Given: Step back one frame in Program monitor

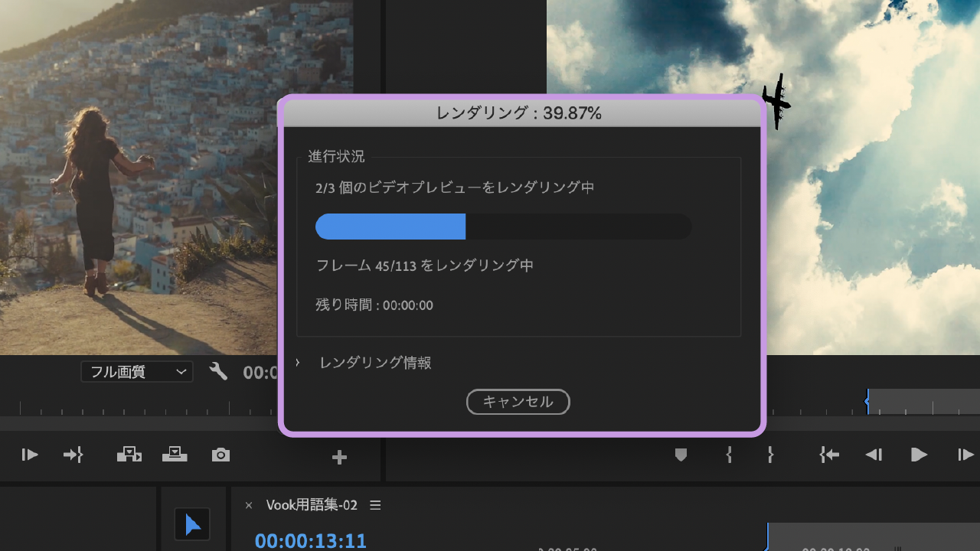Looking at the screenshot, I should [x=874, y=455].
